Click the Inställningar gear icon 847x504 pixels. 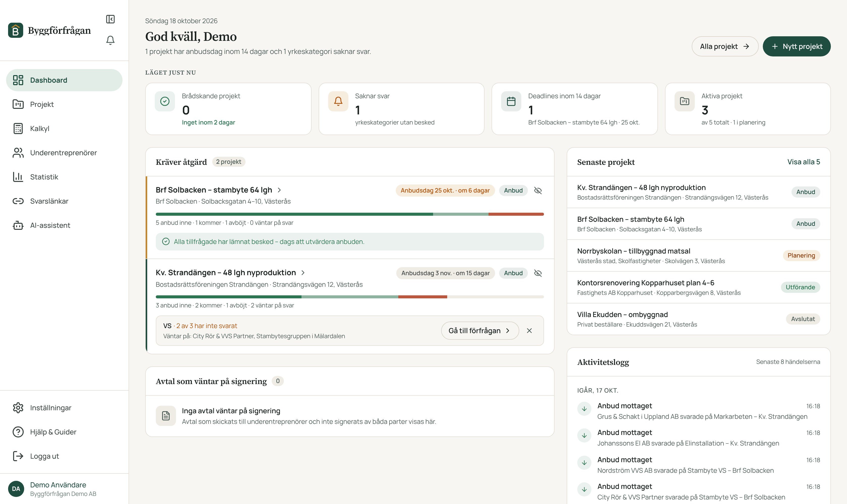pos(18,407)
